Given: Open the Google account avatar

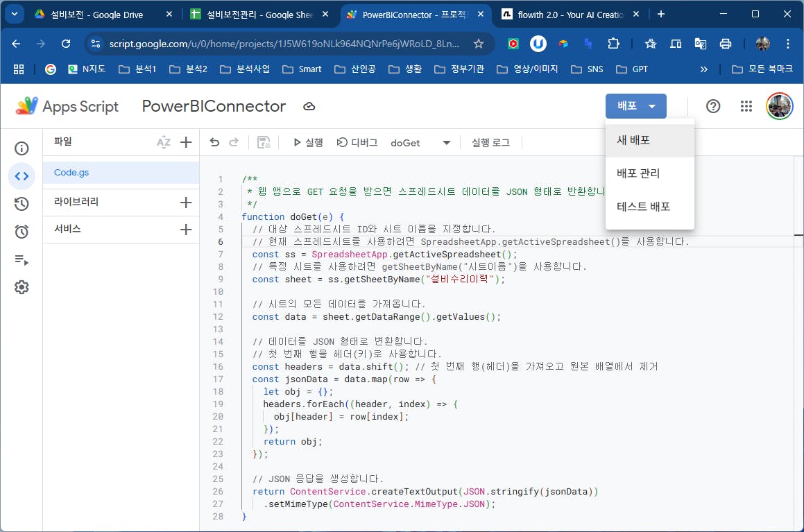Looking at the screenshot, I should point(780,106).
